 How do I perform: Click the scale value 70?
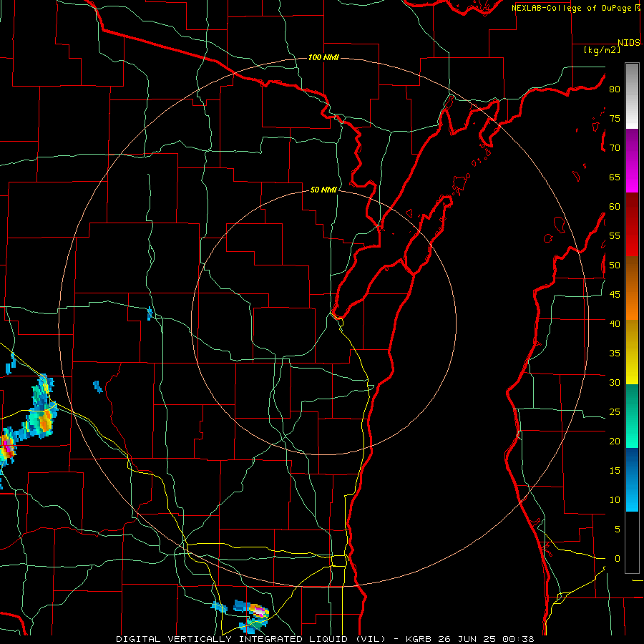click(615, 148)
